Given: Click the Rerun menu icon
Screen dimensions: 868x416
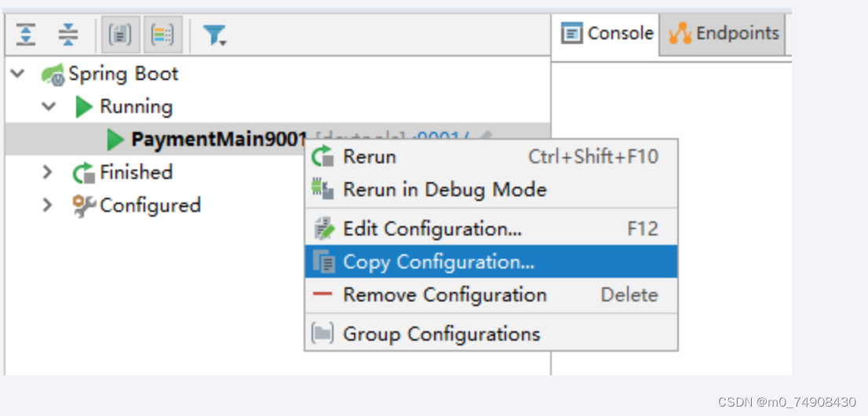Looking at the screenshot, I should click(323, 157).
